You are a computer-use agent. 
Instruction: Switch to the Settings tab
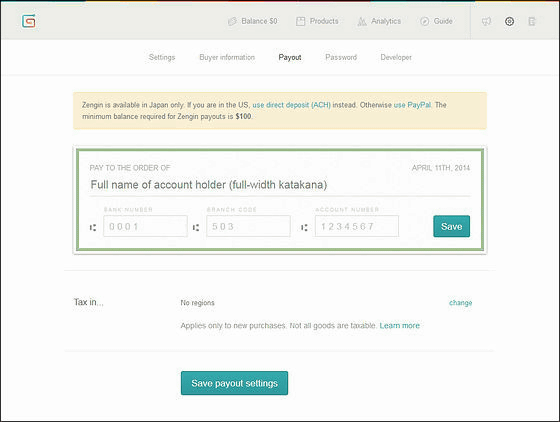click(162, 57)
